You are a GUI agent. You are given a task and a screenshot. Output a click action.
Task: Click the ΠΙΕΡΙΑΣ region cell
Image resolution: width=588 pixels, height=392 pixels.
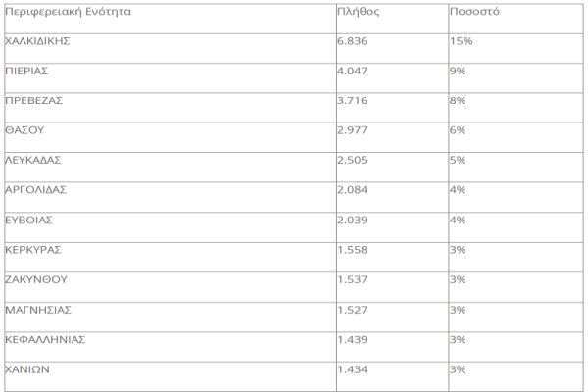click(26, 72)
